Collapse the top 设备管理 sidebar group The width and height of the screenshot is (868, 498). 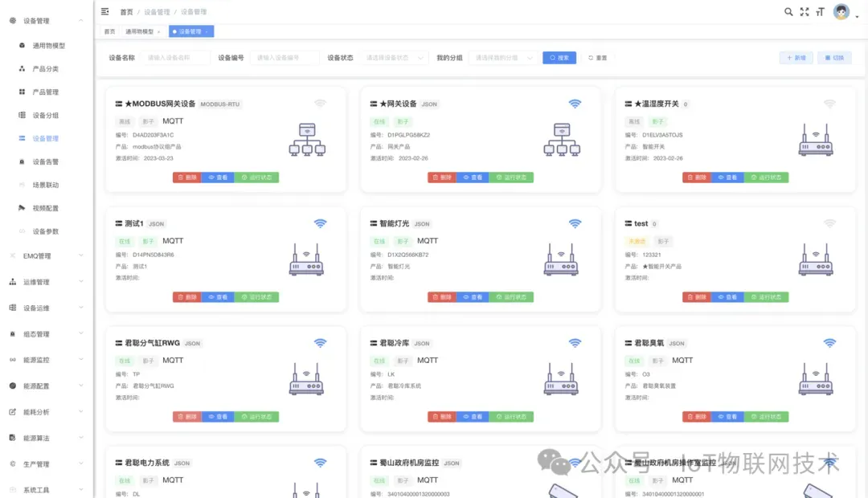47,20
